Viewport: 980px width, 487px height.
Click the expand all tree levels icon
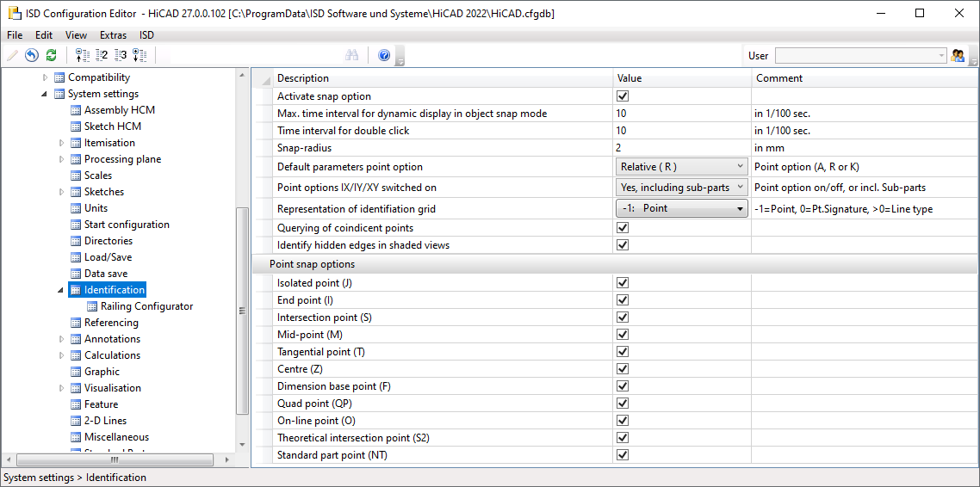(140, 55)
